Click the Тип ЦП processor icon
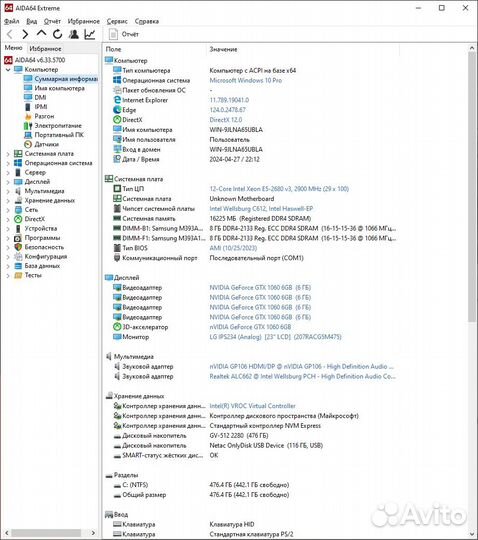The width and height of the screenshot is (478, 540). (117, 189)
